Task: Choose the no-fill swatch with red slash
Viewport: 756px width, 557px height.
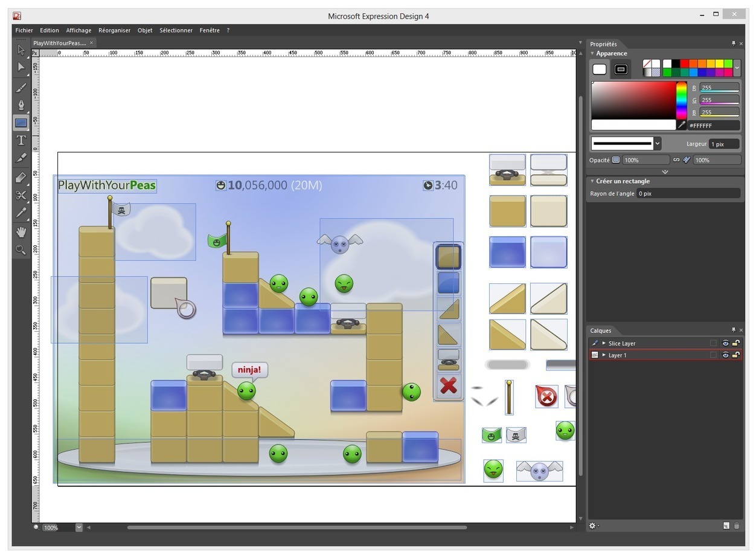Action: click(x=647, y=63)
